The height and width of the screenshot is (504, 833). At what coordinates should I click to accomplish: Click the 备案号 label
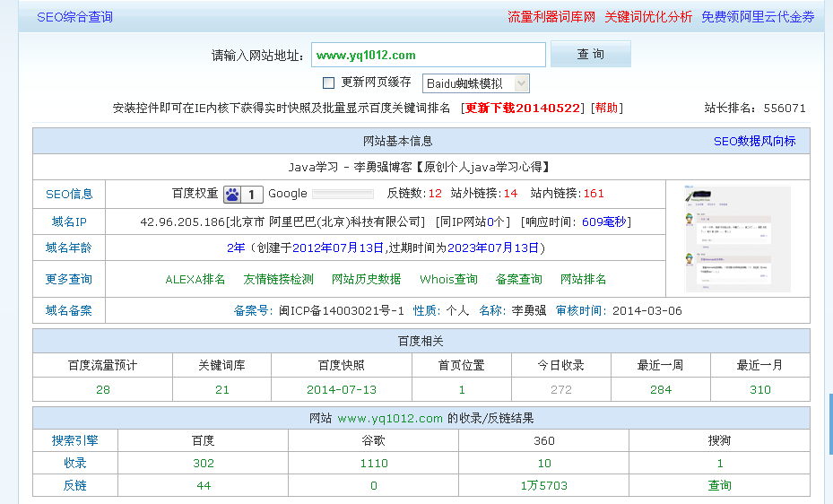coord(254,310)
